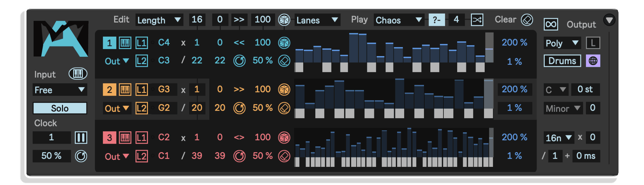Toggle lane 2 number button
The height and width of the screenshot is (185, 644).
(109, 90)
